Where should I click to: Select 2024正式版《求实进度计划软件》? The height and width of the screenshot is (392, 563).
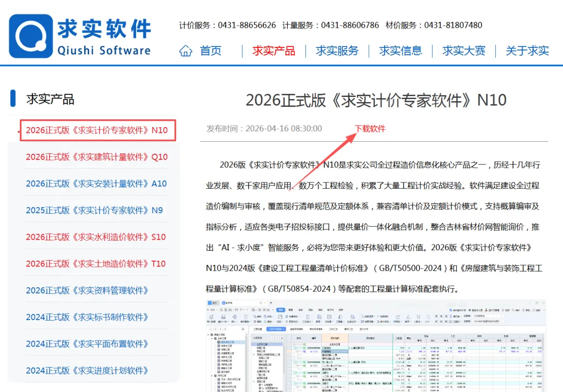pyautogui.click(x=87, y=371)
